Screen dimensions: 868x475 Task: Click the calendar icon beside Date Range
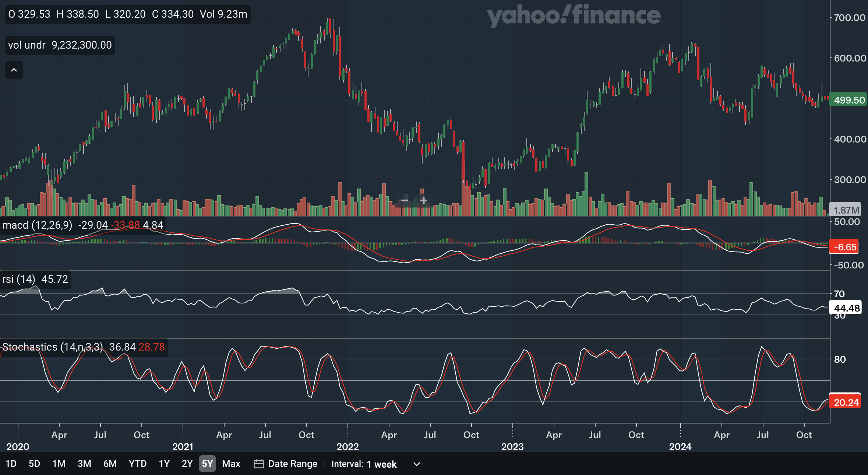[258, 464]
